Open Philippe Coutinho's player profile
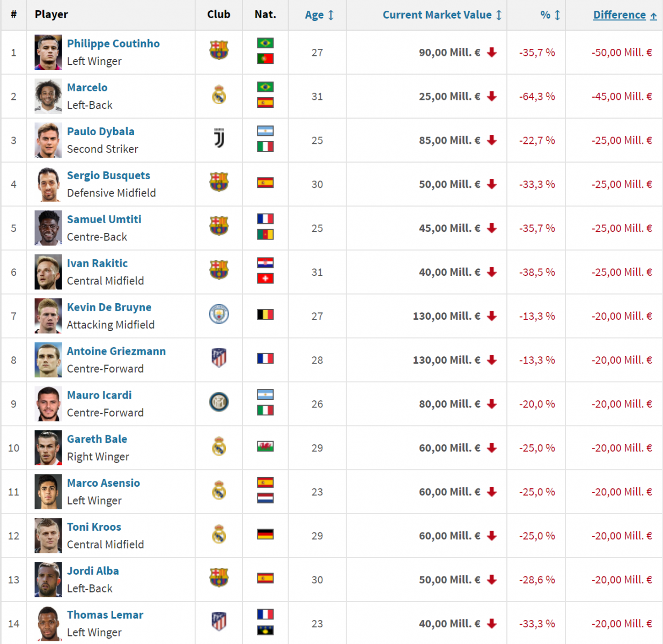This screenshot has width=663, height=644. (x=113, y=43)
